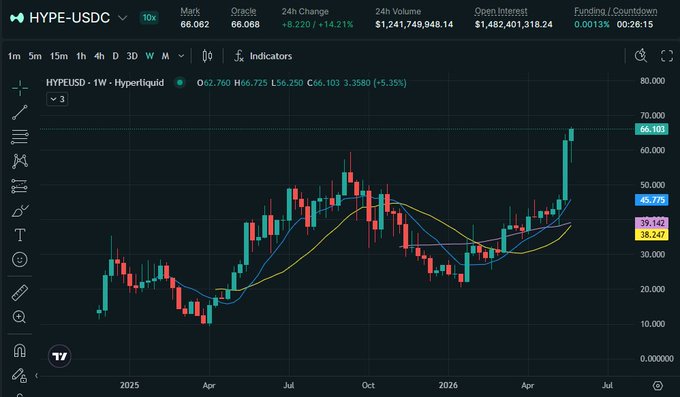Select the trend line drawing tool

pyautogui.click(x=20, y=112)
